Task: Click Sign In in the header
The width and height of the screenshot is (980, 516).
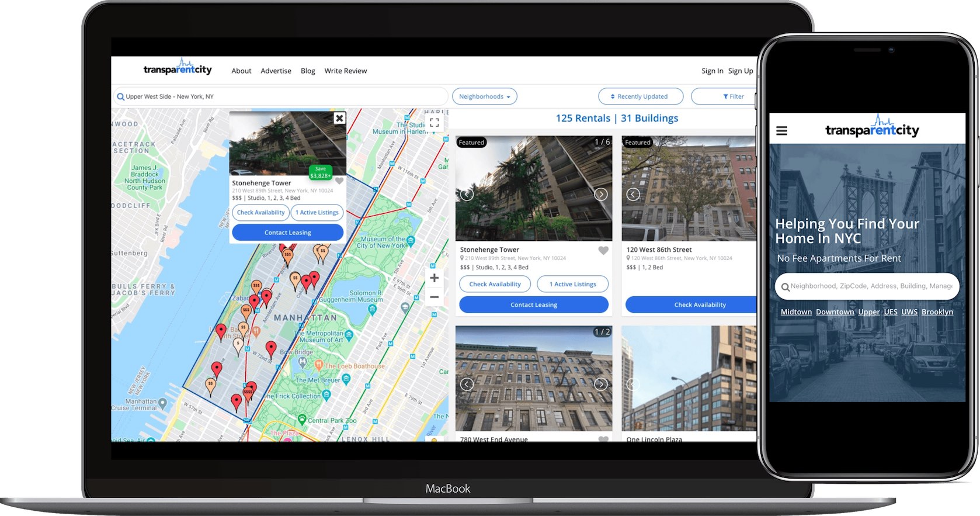Action: point(713,71)
